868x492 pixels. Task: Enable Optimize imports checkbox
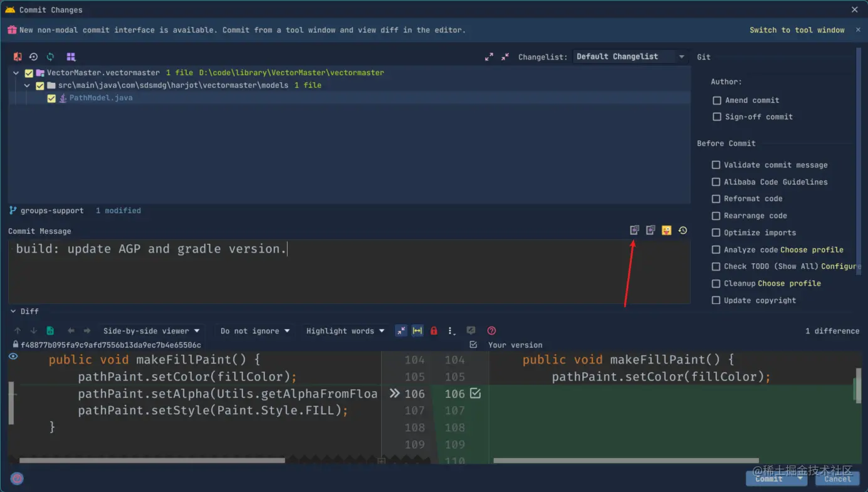[716, 233]
